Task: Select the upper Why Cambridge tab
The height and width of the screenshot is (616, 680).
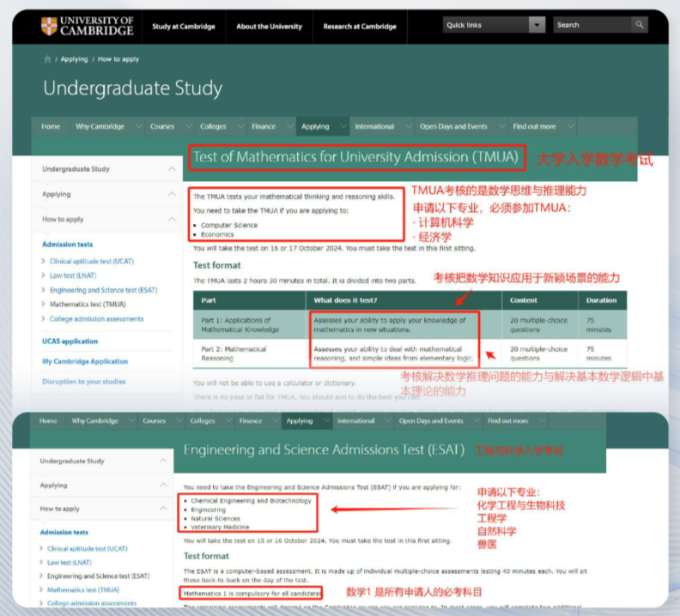Action: tap(100, 126)
